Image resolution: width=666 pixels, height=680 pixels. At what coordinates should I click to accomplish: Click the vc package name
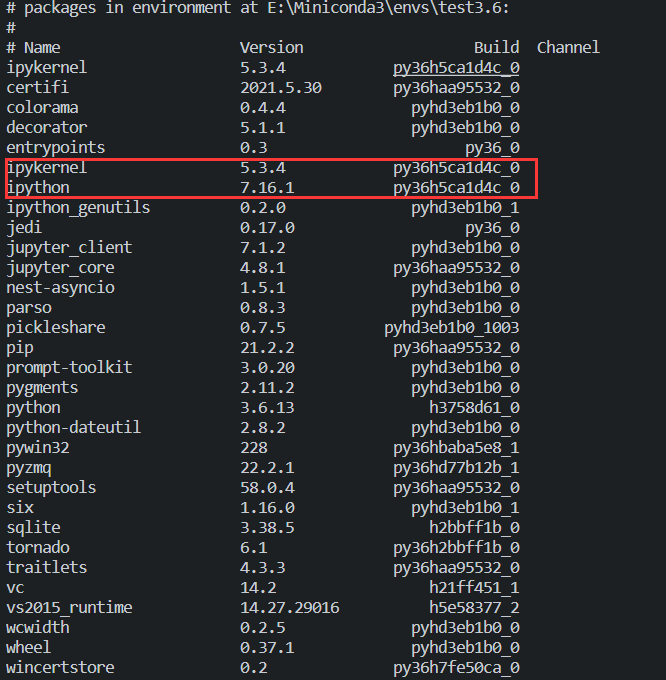click(15, 588)
